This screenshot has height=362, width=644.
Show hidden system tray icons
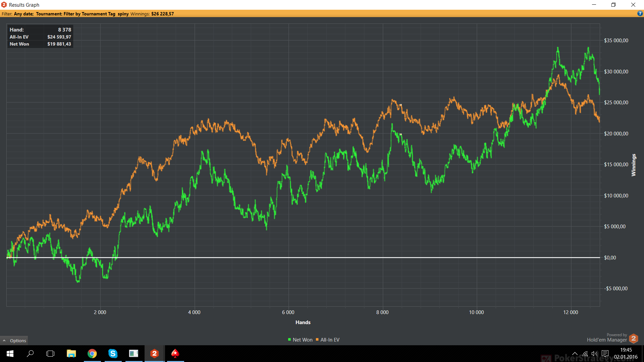[x=575, y=354]
